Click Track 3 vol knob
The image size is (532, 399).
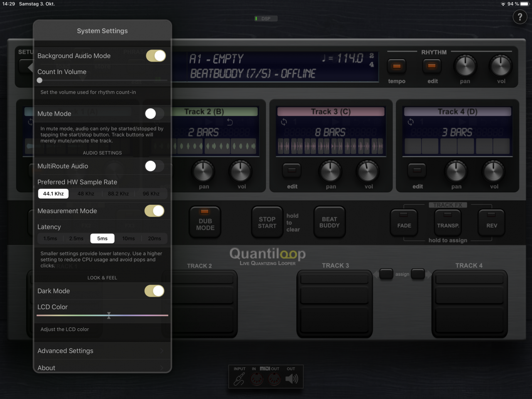tap(368, 171)
